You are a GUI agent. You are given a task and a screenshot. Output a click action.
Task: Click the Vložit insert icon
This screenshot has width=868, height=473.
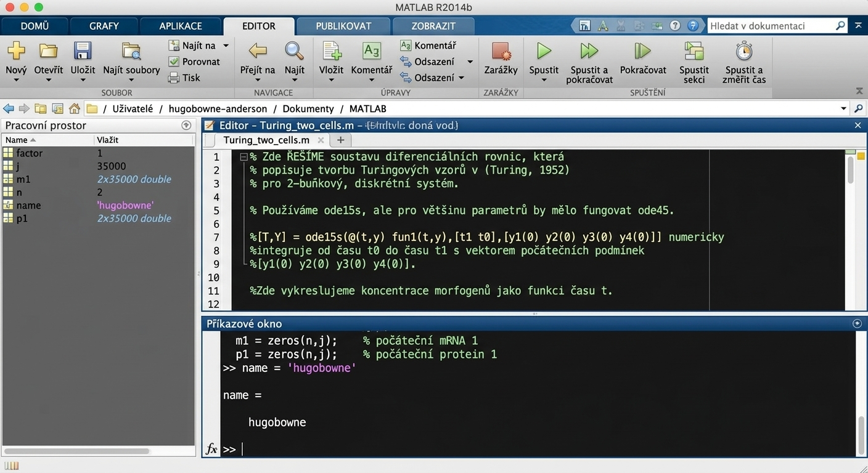tap(331, 51)
